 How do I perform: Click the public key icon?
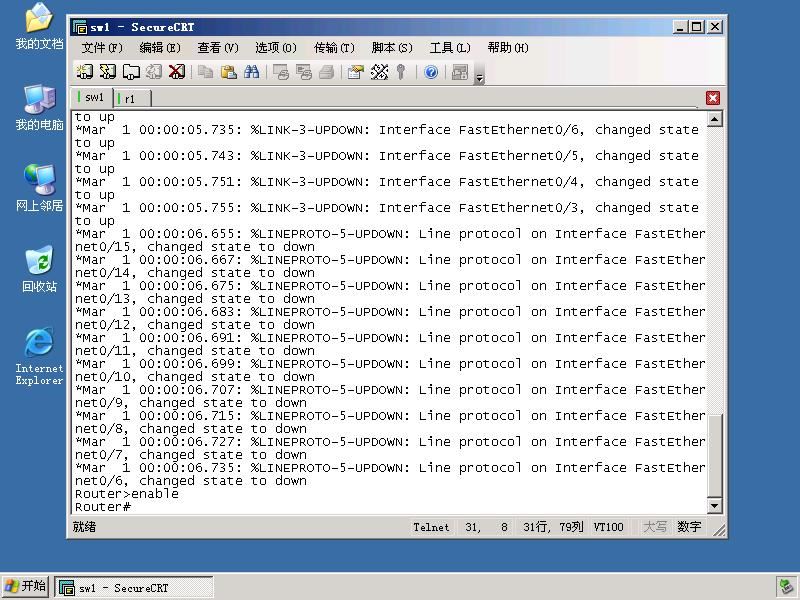coord(401,72)
